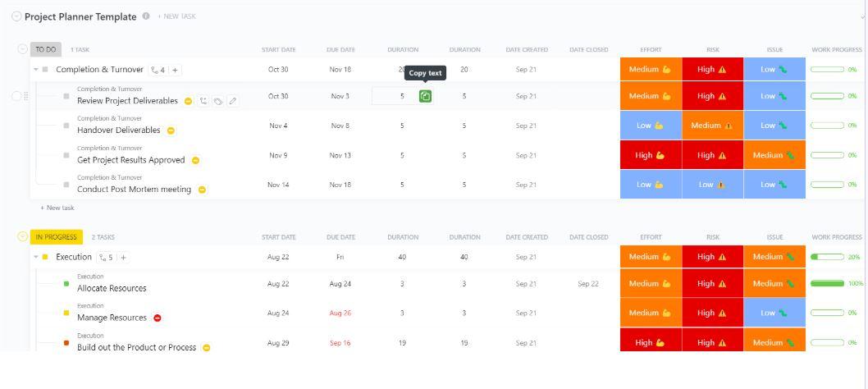Add subtask with plus next to Execution
This screenshot has height=389, width=868.
click(123, 257)
